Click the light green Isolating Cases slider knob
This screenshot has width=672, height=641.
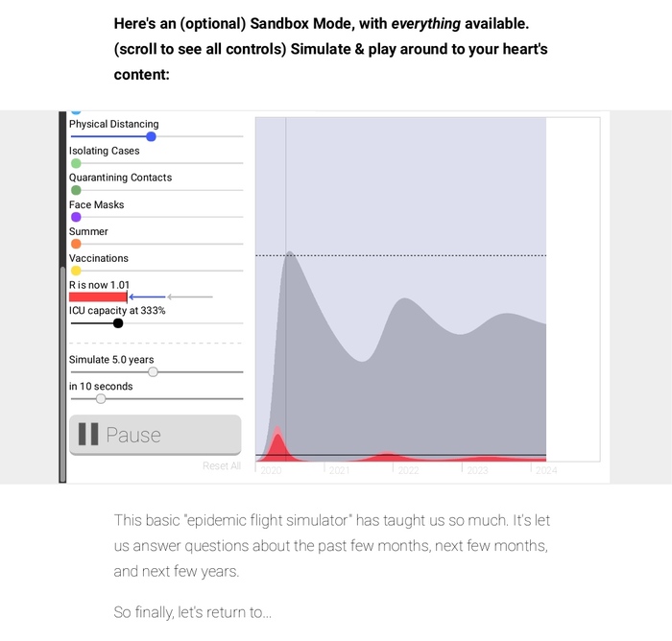pos(76,163)
